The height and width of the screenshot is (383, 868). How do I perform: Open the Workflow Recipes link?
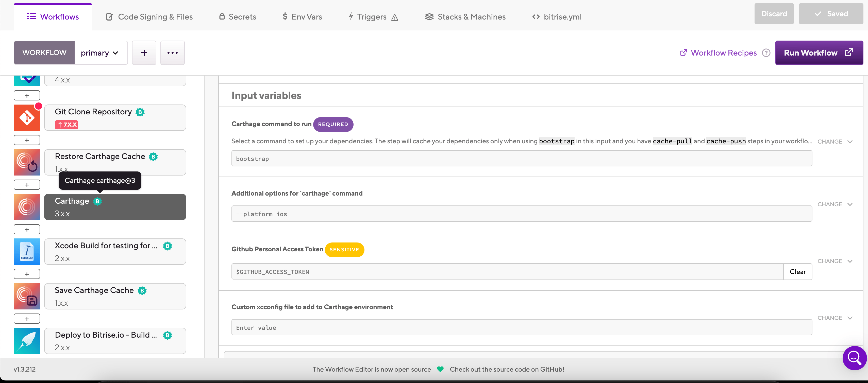[x=719, y=53]
